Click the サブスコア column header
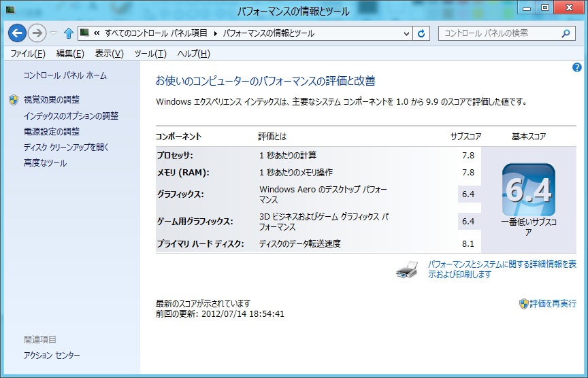The height and width of the screenshot is (378, 588). click(x=465, y=137)
